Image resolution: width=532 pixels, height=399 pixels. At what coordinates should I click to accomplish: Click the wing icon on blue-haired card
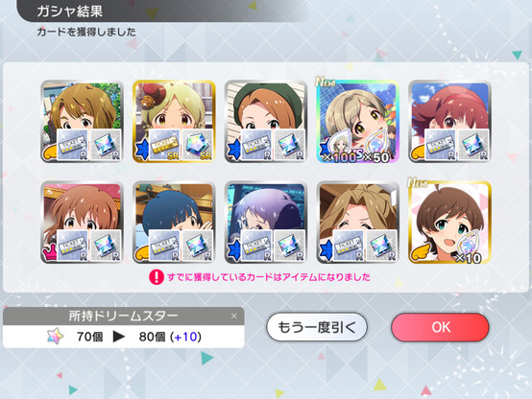(x=142, y=253)
